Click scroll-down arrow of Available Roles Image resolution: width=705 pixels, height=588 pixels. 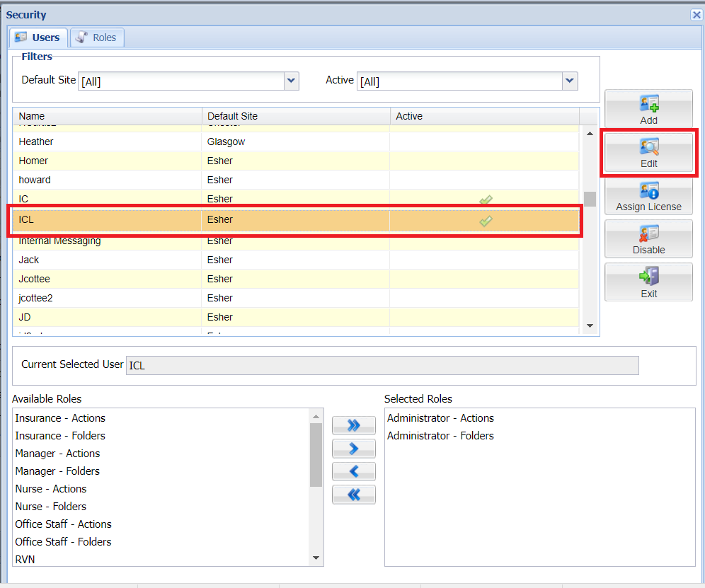pyautogui.click(x=316, y=558)
